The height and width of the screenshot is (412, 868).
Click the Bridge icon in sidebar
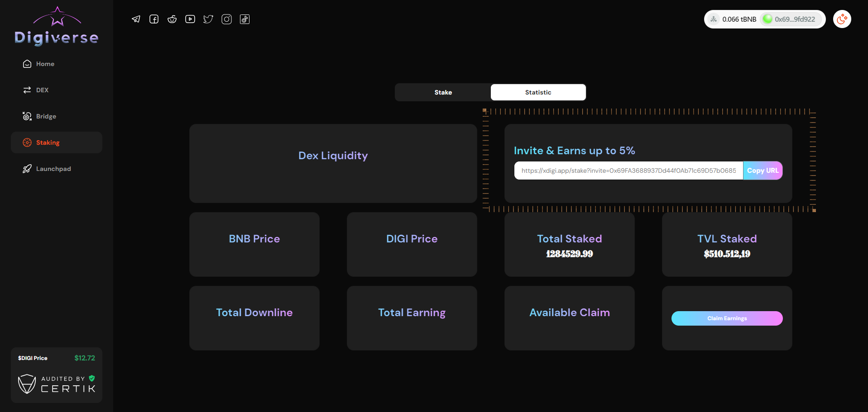pyautogui.click(x=27, y=116)
